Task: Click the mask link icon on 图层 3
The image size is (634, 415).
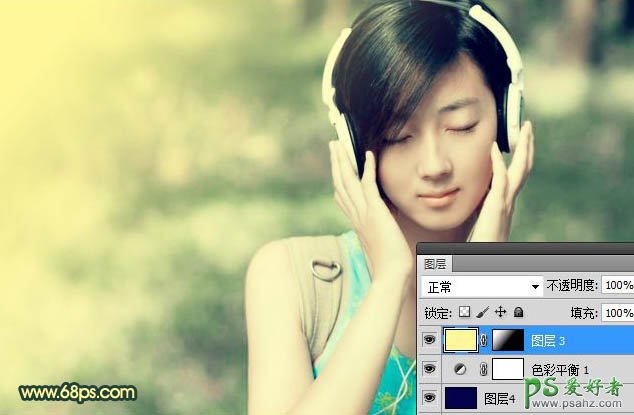Action: point(485,341)
